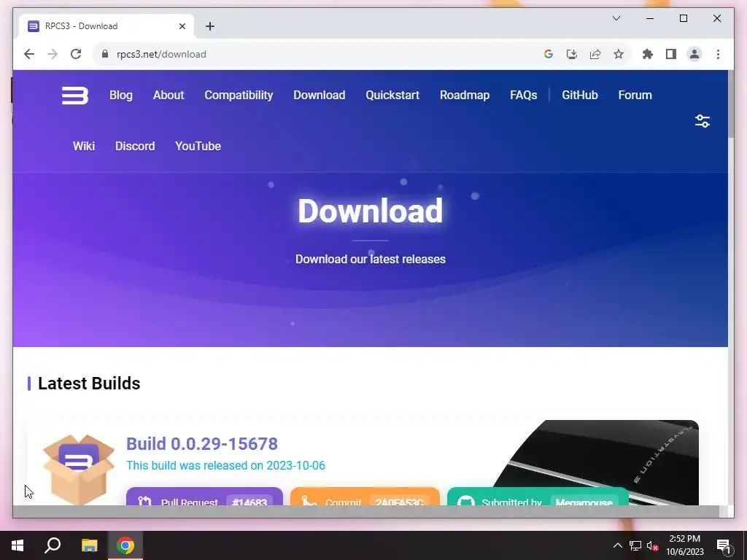Viewport: 747px width, 560px height.
Task: Open the YouTube link
Action: point(198,146)
